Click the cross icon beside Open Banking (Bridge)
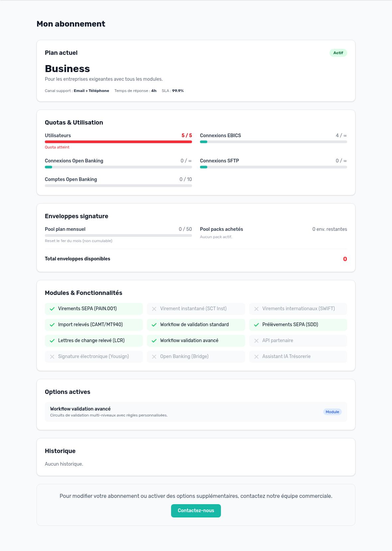 pos(154,357)
